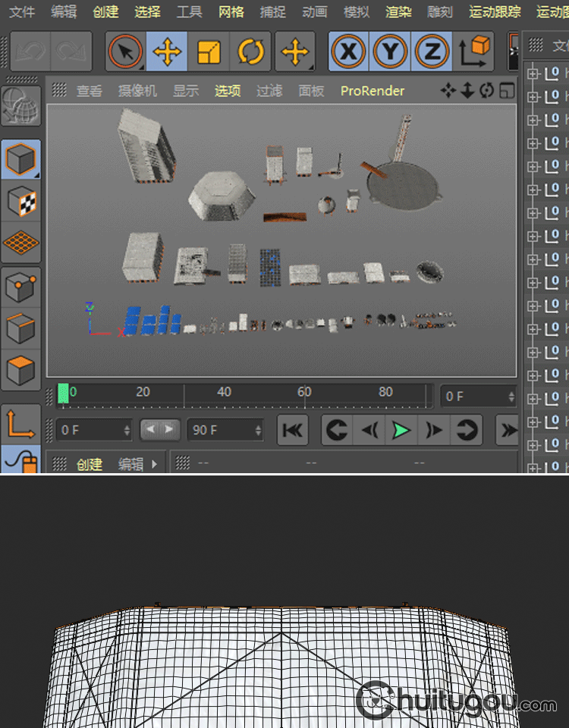Screen dimensions: 569x728
Task: Expand the 编辑 menu arrow in material panel
Action: click(155, 464)
